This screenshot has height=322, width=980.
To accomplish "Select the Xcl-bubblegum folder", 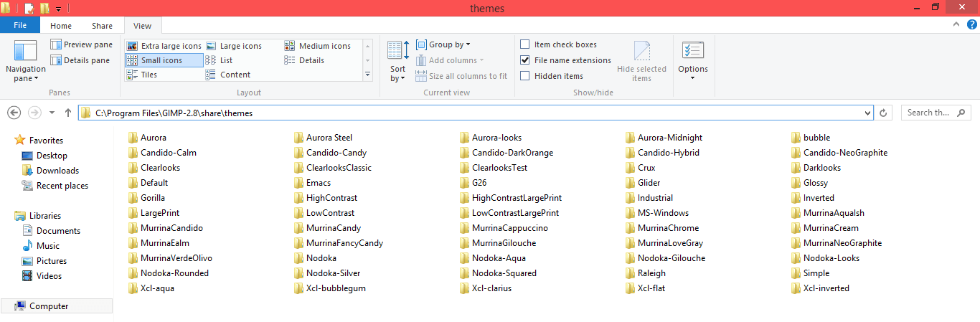I will 330,288.
